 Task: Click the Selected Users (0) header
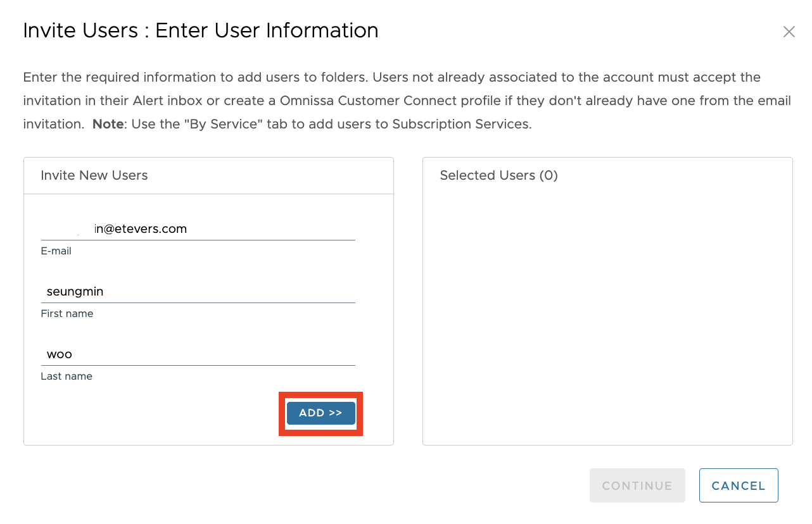click(498, 176)
